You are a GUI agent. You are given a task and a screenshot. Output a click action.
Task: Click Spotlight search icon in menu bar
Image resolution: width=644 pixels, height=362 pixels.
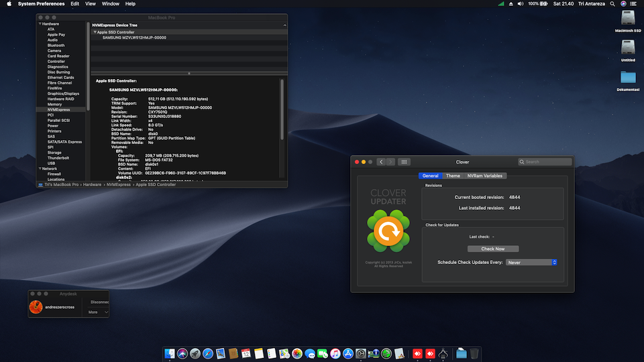point(612,4)
